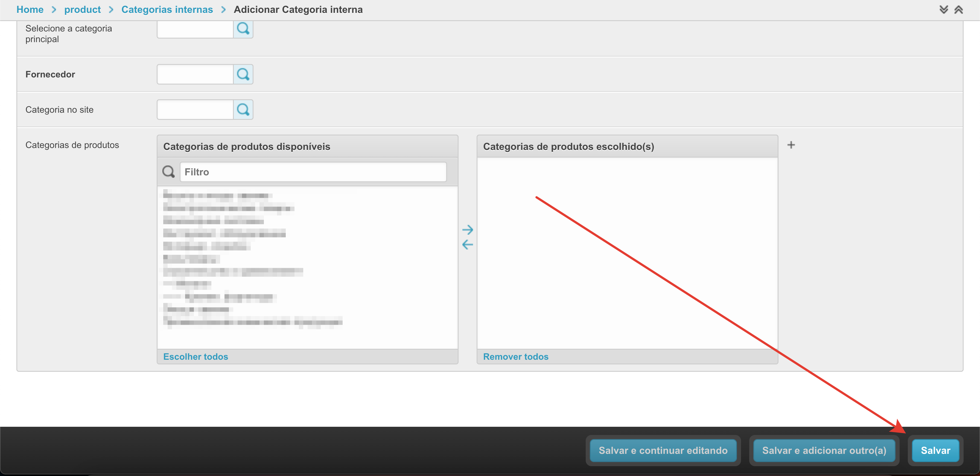Click Escolher todos link
The width and height of the screenshot is (980, 476).
click(x=196, y=356)
